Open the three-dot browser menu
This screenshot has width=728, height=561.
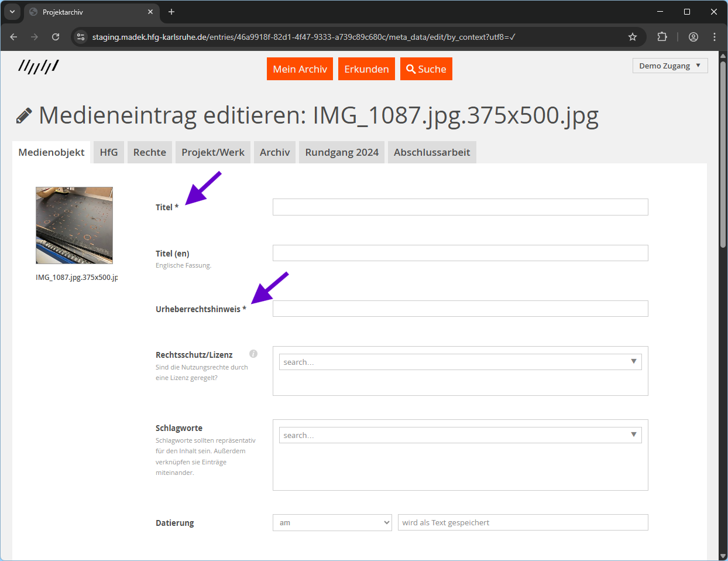[714, 36]
